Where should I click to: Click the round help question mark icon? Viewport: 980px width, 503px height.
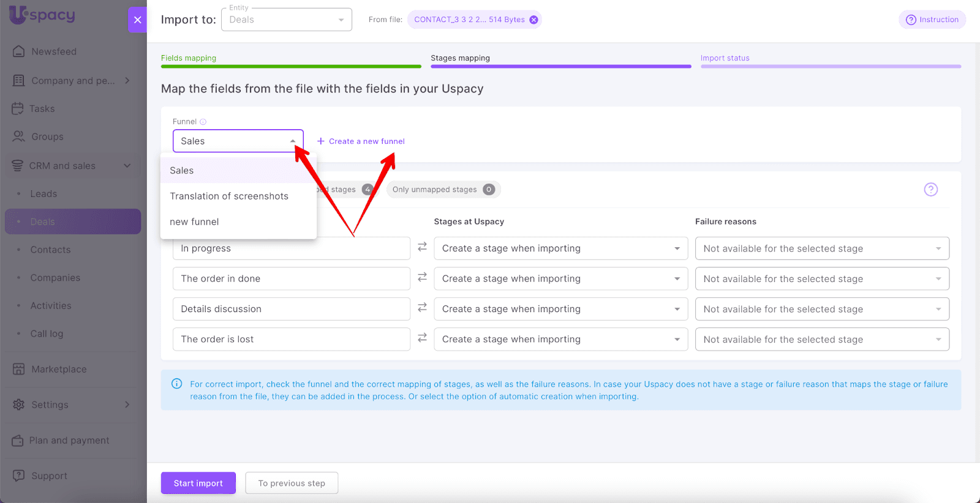930,190
